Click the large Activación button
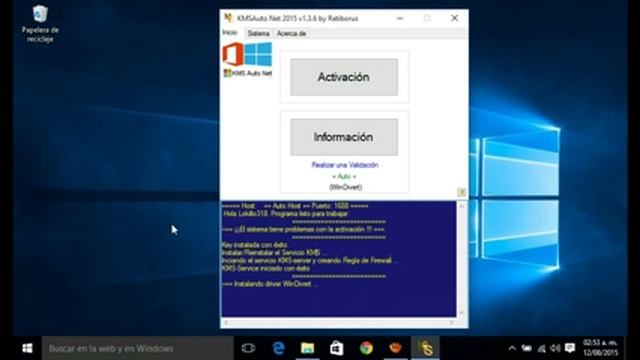Screen dimensions: 640x360 [344, 77]
